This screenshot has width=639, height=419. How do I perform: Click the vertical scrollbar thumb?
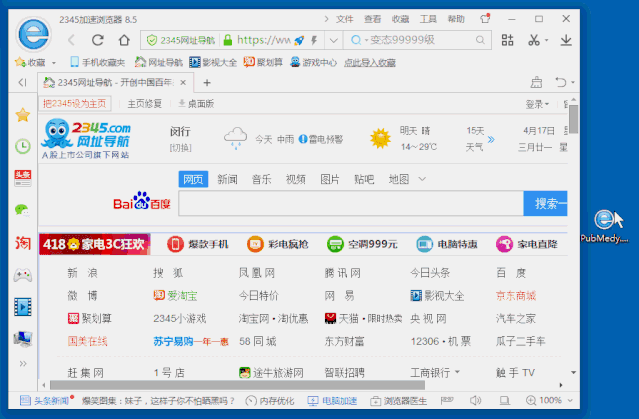coord(574,119)
